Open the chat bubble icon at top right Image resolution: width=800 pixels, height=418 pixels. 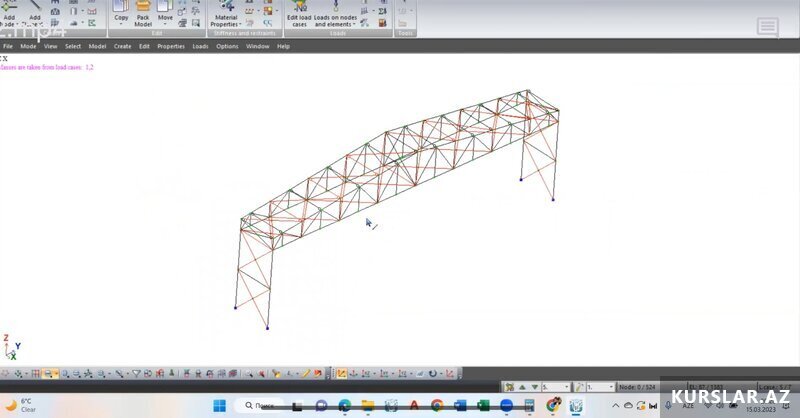click(x=767, y=27)
